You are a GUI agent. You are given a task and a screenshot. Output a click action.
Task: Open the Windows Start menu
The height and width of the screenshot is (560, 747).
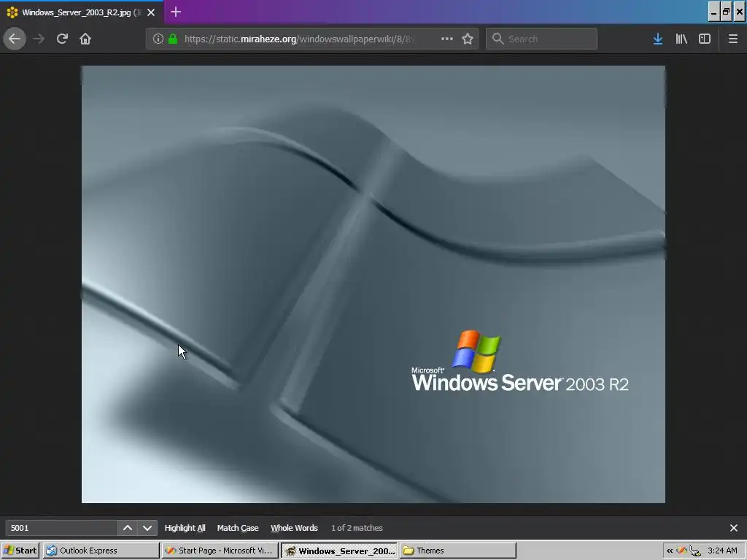(x=20, y=551)
